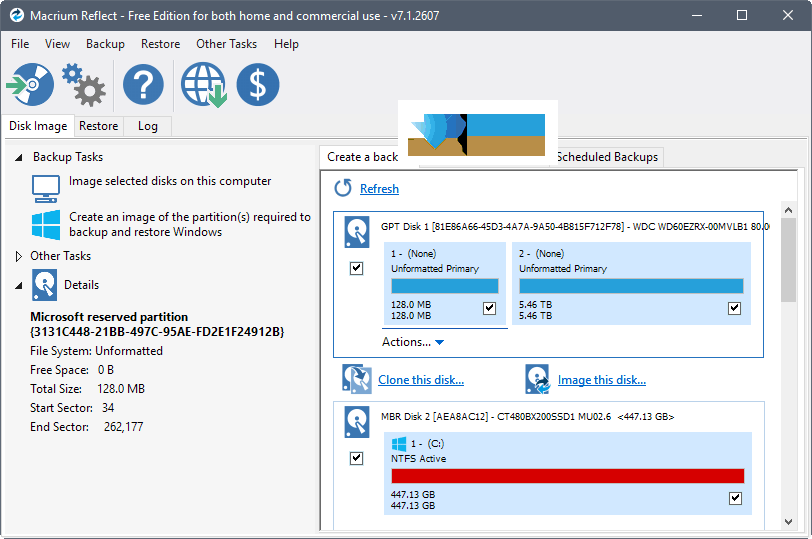Click the Start Sector: 34 line

click(x=72, y=408)
